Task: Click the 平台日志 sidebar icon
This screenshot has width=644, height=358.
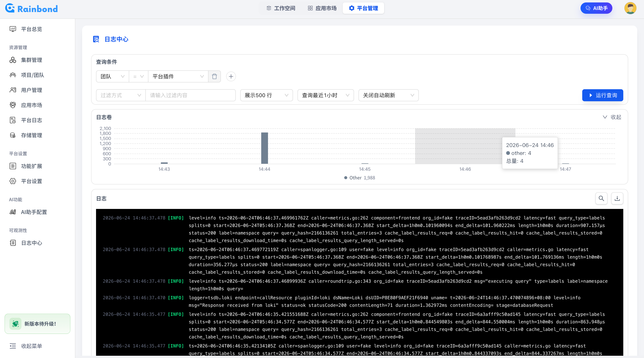Action: 13,120
